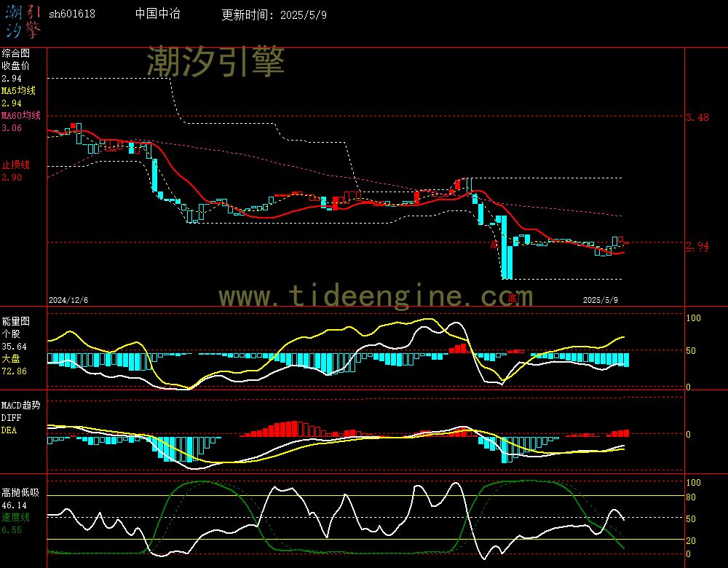The image size is (728, 568).
Task: Click the start date 2024/12/6 on the chart
Action: 68,300
